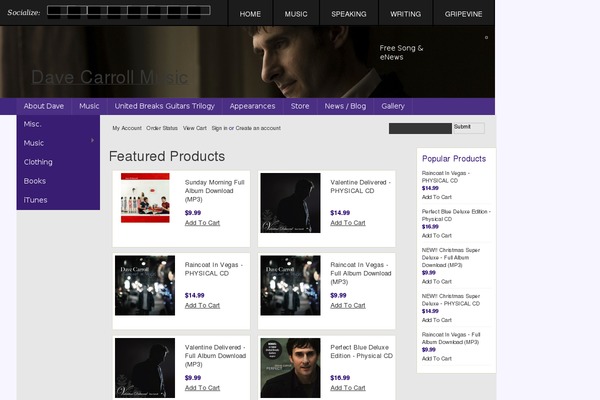This screenshot has height=400, width=600.
Task: Go to the Appearances page
Action: click(253, 106)
